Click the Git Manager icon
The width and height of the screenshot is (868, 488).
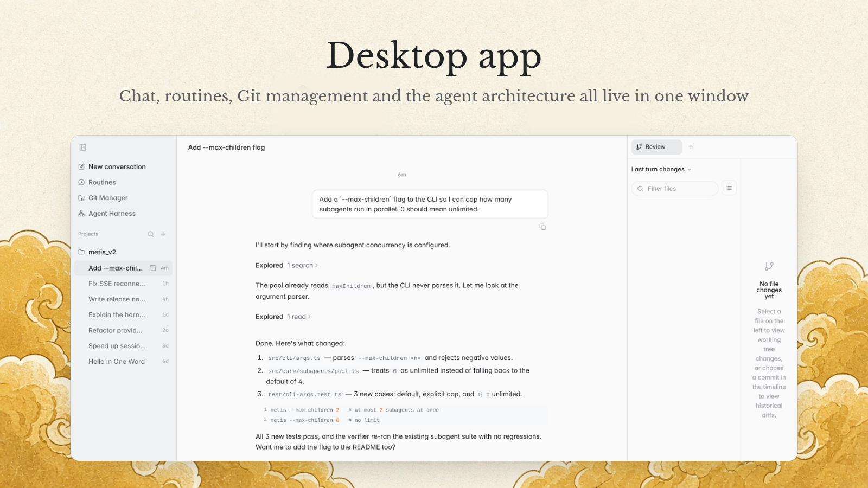[x=81, y=198]
